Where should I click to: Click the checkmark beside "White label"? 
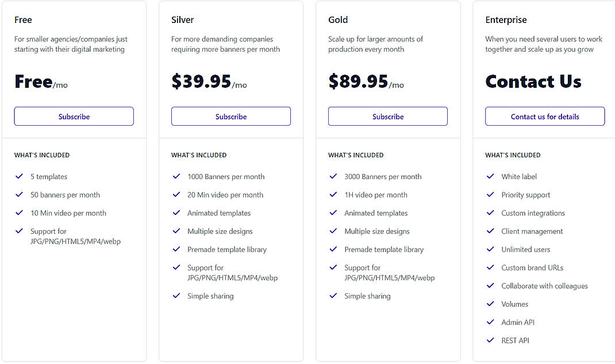tap(490, 176)
